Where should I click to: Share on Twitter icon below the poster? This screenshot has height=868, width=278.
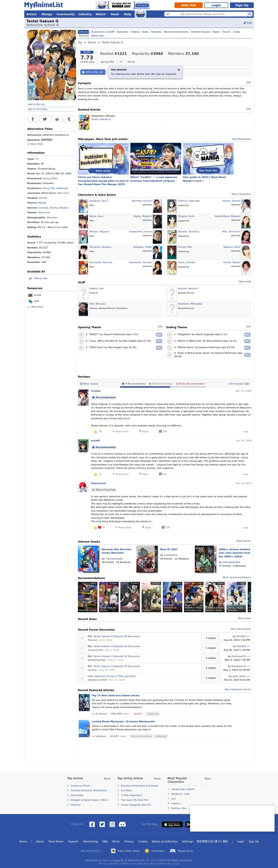pyautogui.click(x=45, y=119)
